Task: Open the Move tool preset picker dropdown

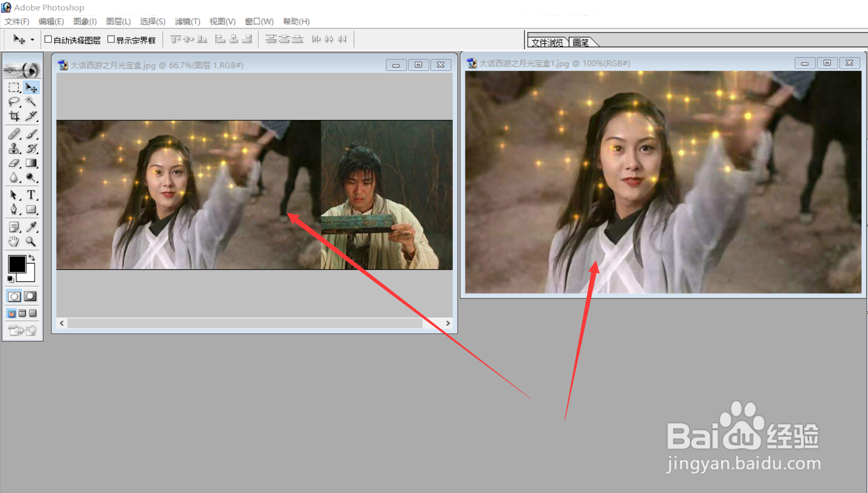Action: tap(32, 40)
